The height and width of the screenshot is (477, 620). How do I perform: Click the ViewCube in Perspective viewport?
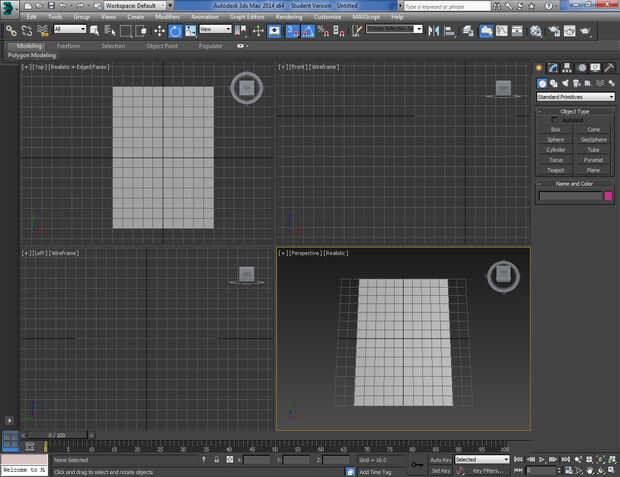(502, 275)
